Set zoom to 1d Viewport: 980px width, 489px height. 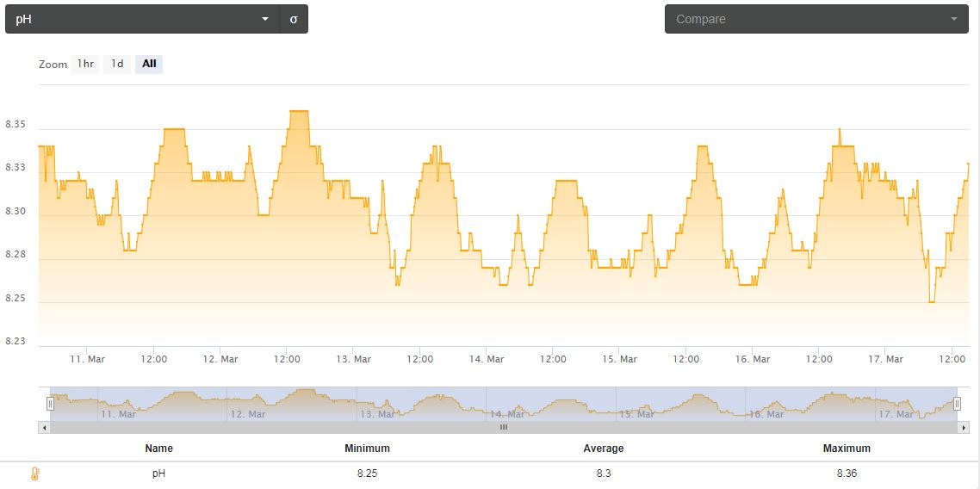[x=117, y=64]
